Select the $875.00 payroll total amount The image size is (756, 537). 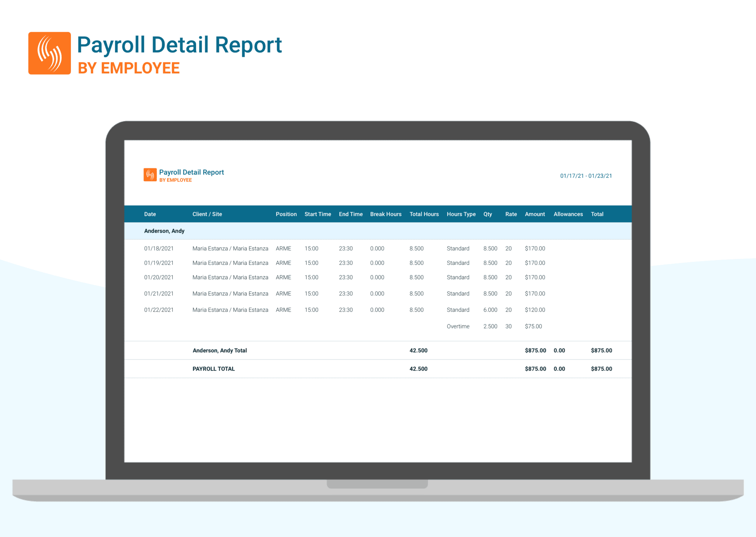(601, 368)
